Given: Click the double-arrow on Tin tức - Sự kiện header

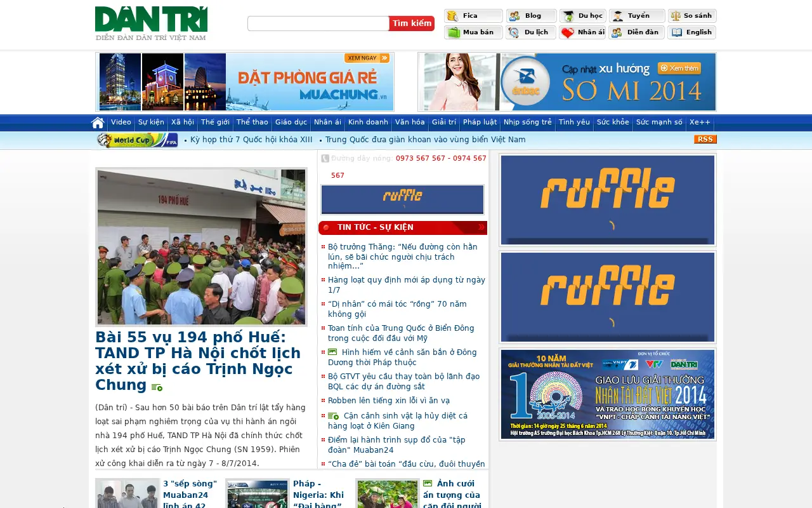Looking at the screenshot, I should click(481, 227).
